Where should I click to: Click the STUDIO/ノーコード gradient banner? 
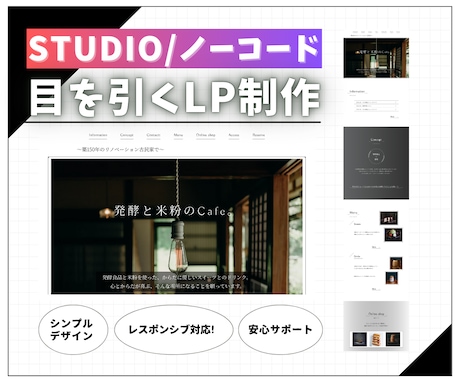(x=174, y=49)
